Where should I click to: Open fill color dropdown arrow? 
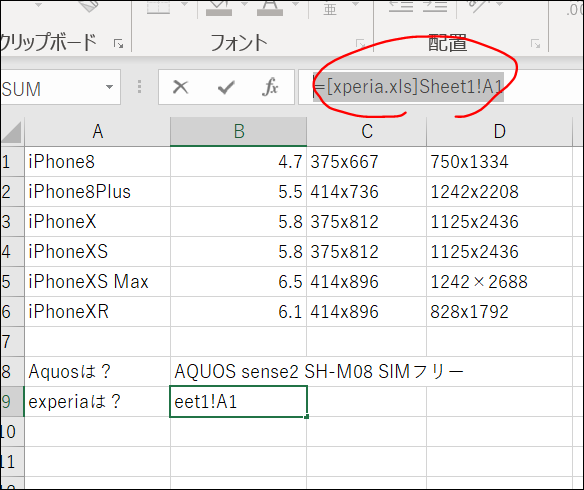(x=244, y=4)
